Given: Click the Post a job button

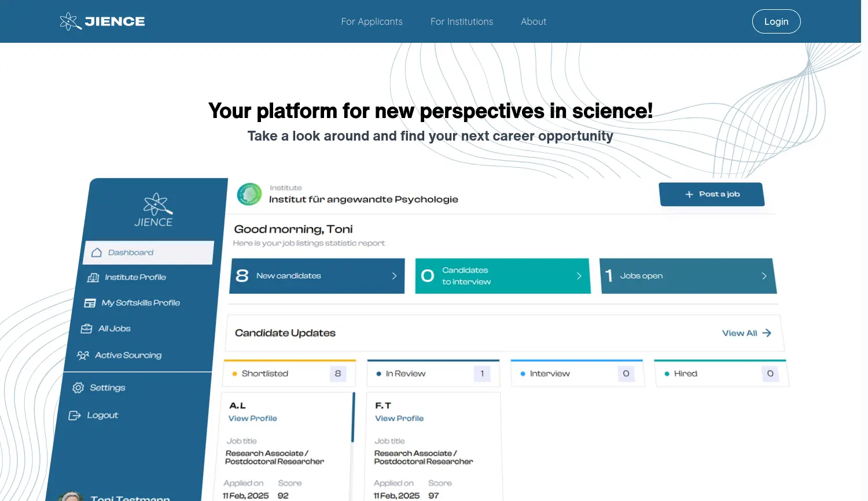Looking at the screenshot, I should [x=712, y=194].
